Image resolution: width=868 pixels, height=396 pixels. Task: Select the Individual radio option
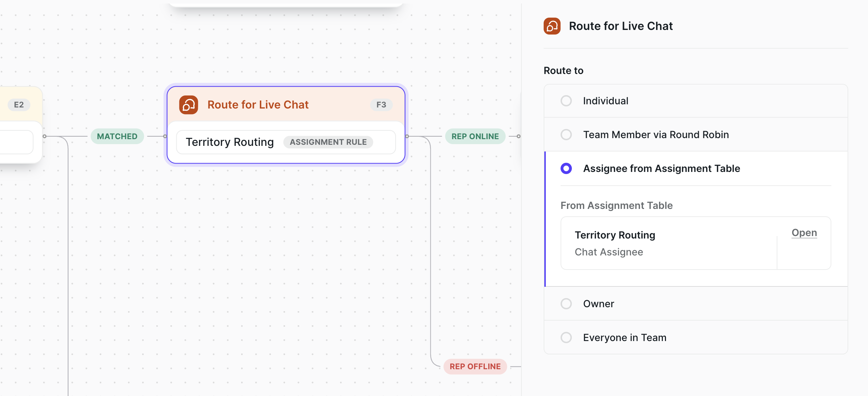pos(566,101)
